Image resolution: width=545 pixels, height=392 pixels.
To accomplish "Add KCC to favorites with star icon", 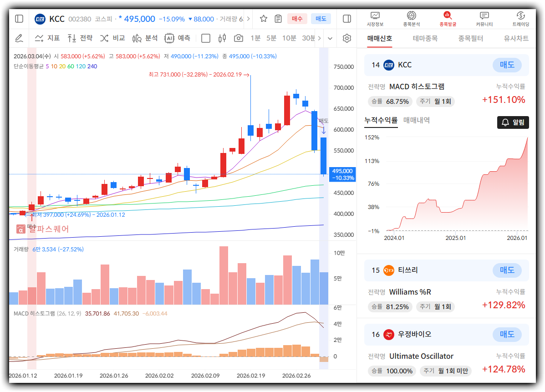I will pyautogui.click(x=264, y=19).
